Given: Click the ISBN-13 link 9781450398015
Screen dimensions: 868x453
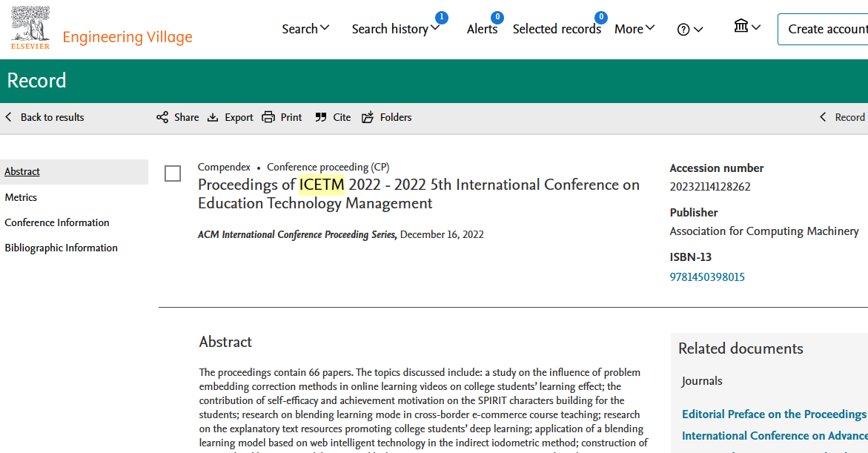Looking at the screenshot, I should pos(707,277).
